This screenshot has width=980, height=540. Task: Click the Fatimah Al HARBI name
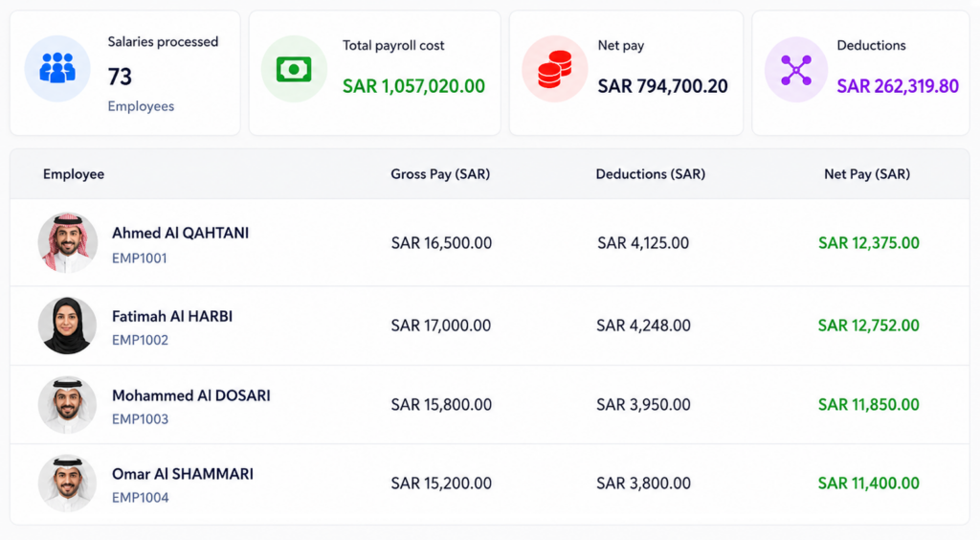(172, 316)
